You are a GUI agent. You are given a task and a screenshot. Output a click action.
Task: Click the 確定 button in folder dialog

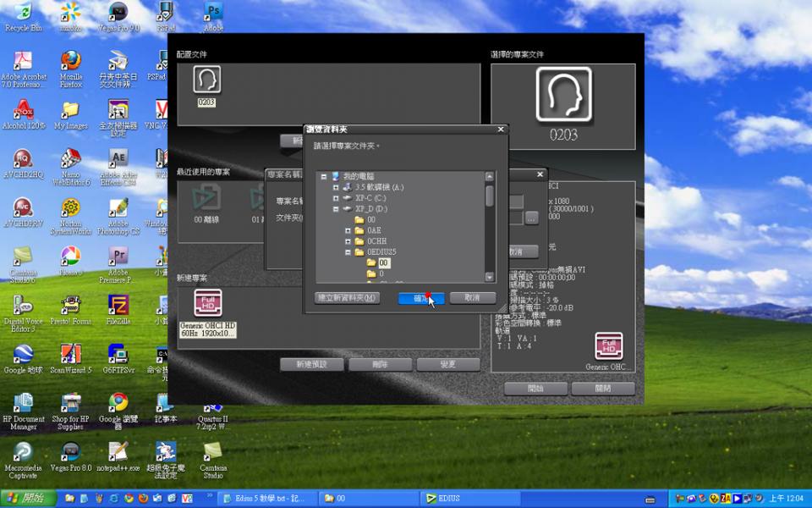click(x=420, y=298)
